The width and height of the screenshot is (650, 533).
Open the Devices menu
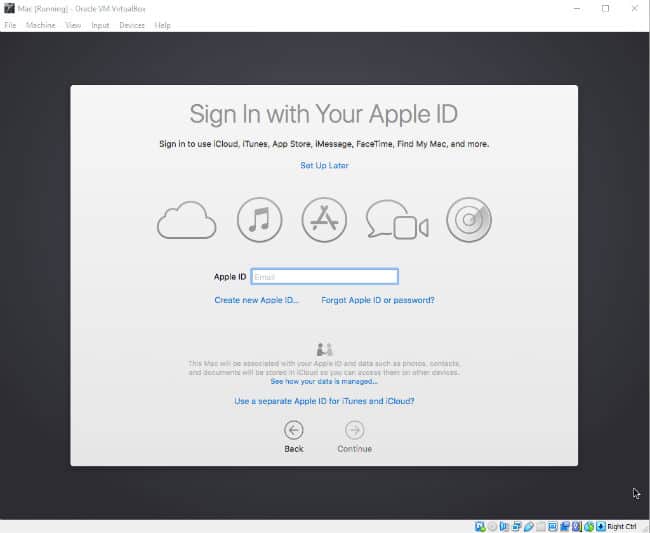[132, 25]
